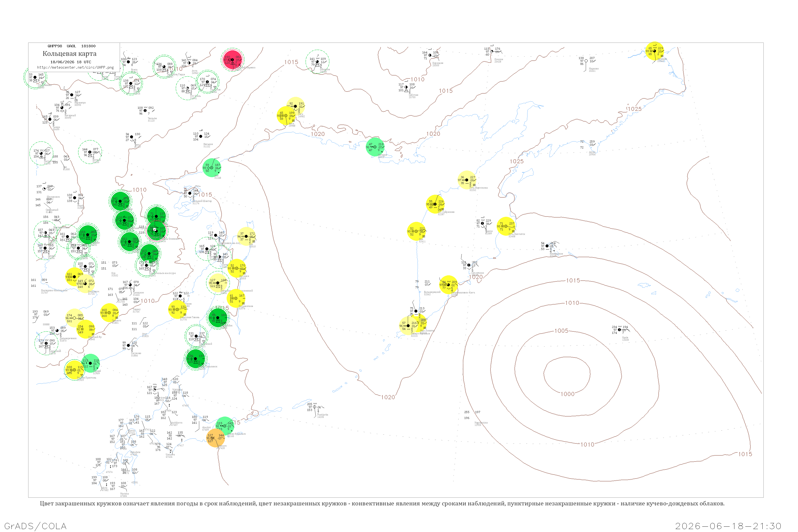798x532 pixels.
Task: Select the yellow circle at Пограничное
Action: [236, 298]
